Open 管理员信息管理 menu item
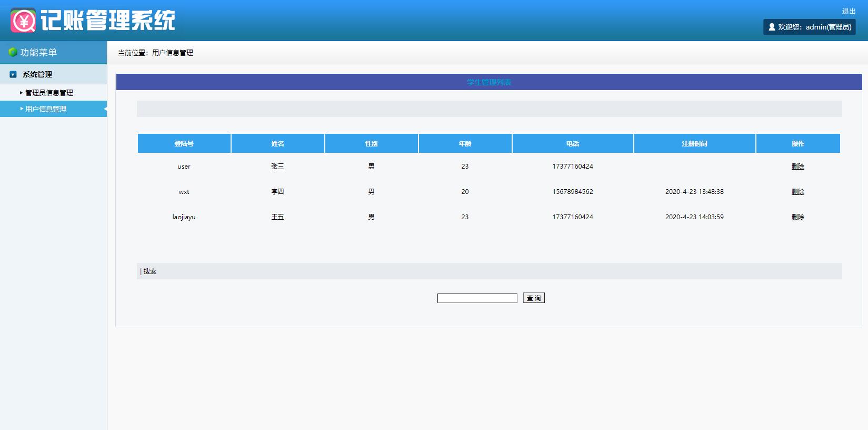Viewport: 868px width, 430px height. pos(49,93)
